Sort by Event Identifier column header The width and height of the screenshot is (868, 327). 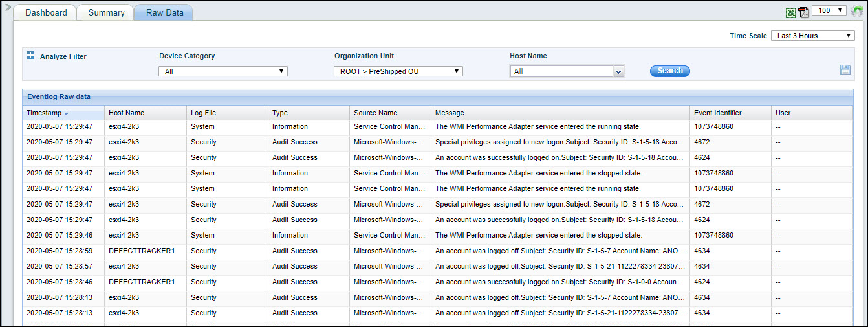click(717, 113)
